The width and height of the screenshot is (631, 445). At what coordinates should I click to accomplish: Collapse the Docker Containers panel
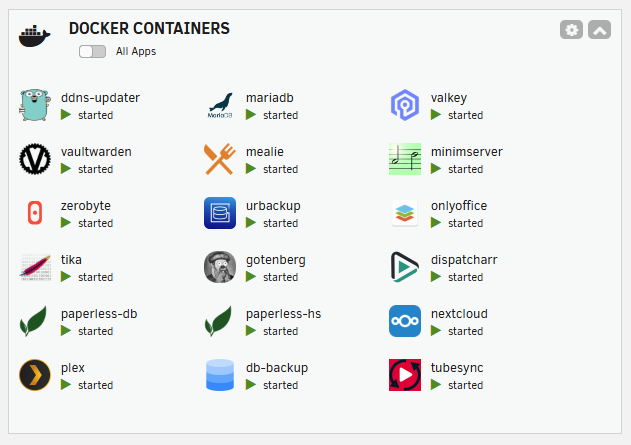(x=600, y=30)
